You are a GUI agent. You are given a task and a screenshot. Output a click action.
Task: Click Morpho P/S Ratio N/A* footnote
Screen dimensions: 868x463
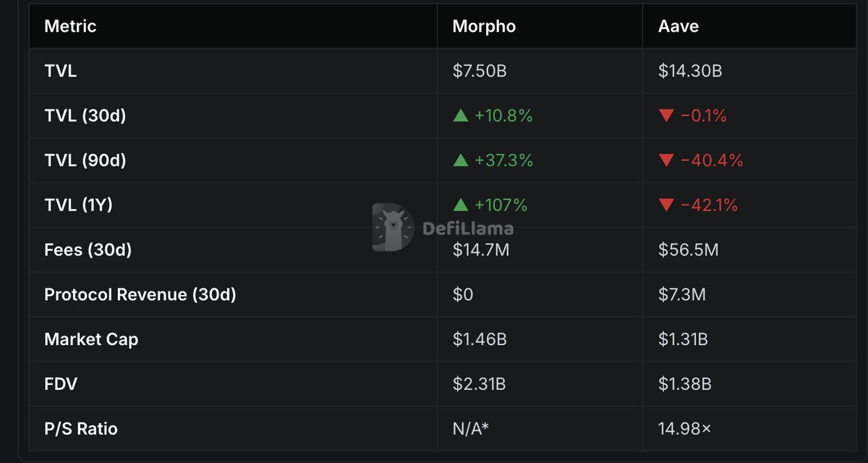click(x=471, y=429)
